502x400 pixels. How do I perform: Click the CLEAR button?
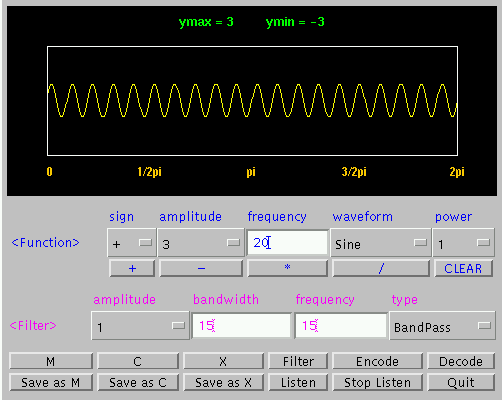pyautogui.click(x=463, y=268)
